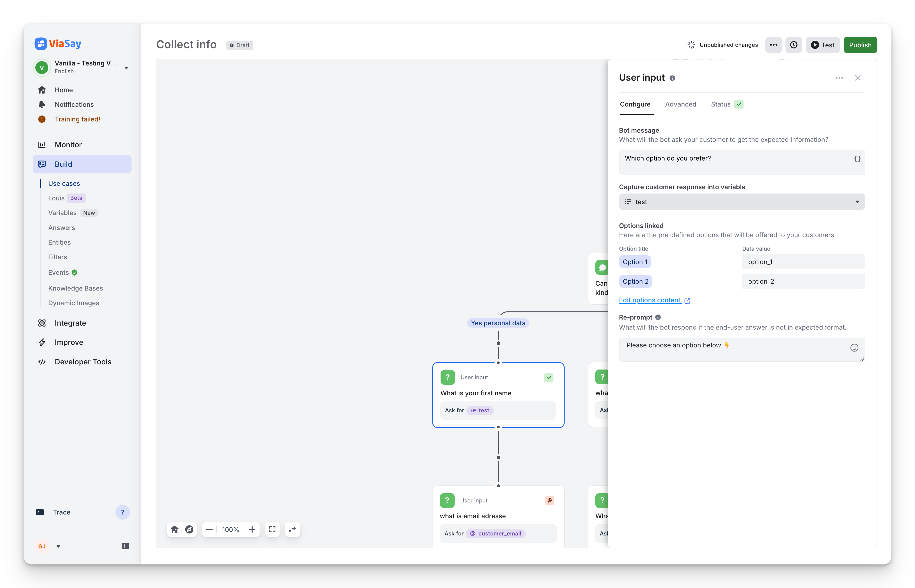Open the top bar more options menu
Screen dimensions: 915x588
774,45
